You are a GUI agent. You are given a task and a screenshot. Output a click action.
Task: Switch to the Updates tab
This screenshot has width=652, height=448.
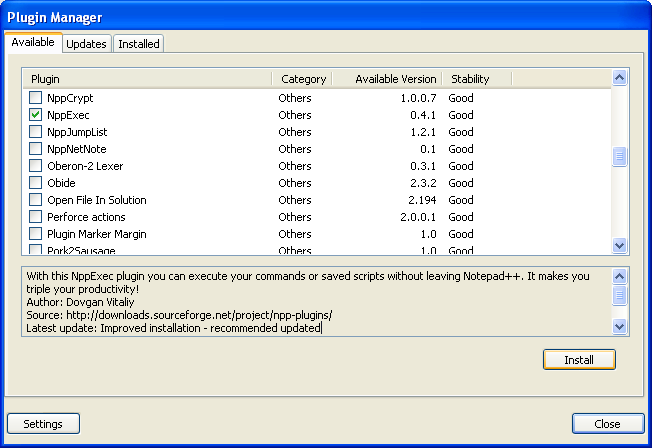pos(86,44)
